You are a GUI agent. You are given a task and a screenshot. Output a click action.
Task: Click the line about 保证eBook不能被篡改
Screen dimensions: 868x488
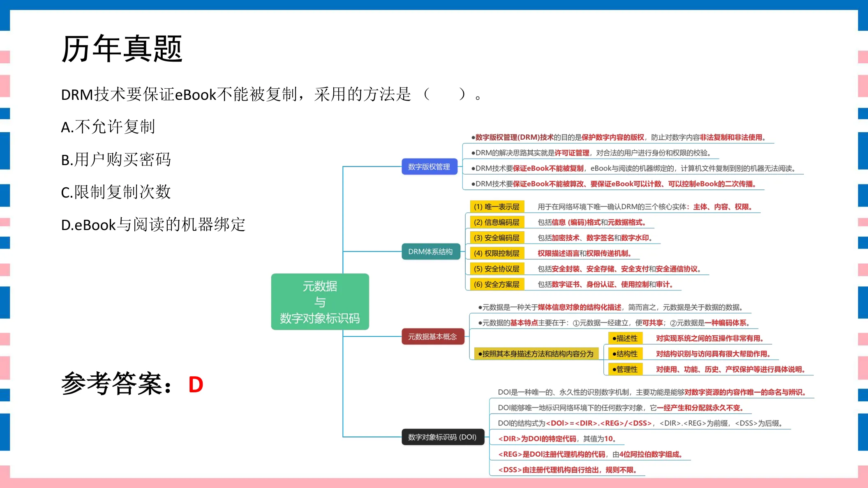tap(614, 184)
